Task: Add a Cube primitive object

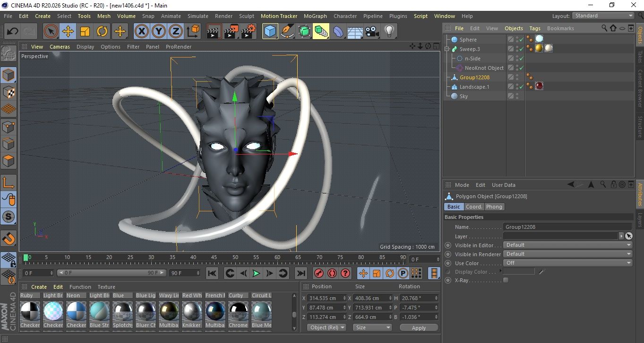Action: [x=270, y=32]
